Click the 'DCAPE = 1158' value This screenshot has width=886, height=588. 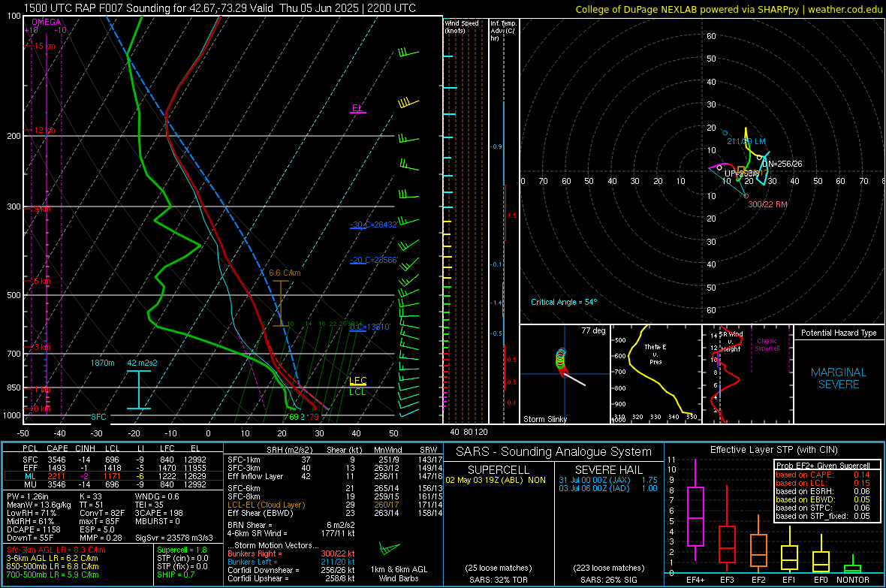[33, 529]
